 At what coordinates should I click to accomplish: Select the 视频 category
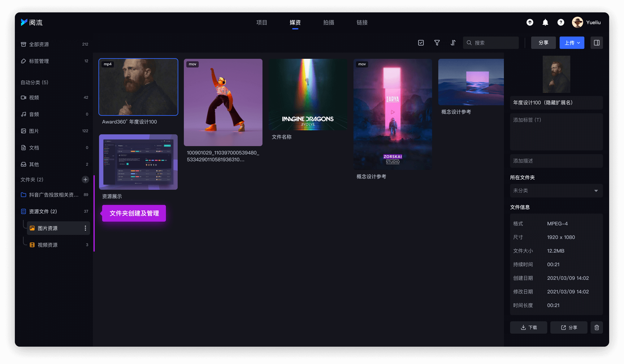54,97
